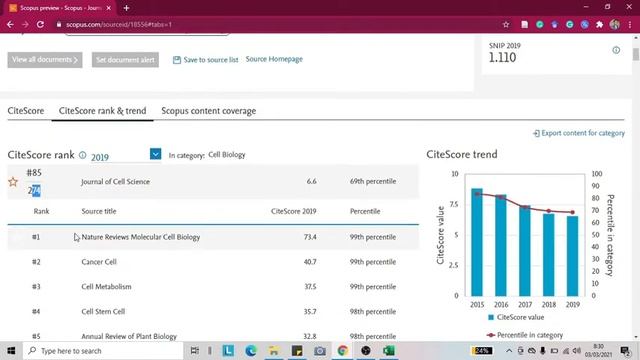Image resolution: width=640 pixels, height=360 pixels.
Task: Select the CiteScore rank & trend tab
Action: point(102,111)
